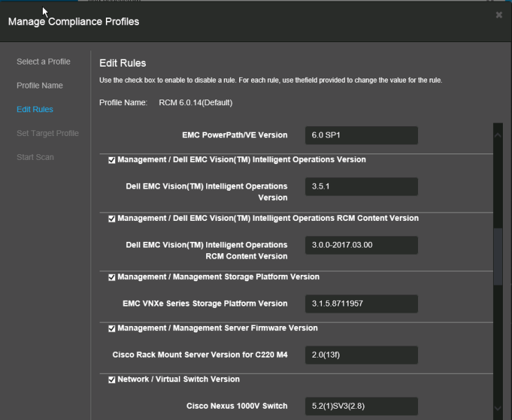This screenshot has width=512, height=420.
Task: Select the Edit Rules step
Action: [x=35, y=109]
